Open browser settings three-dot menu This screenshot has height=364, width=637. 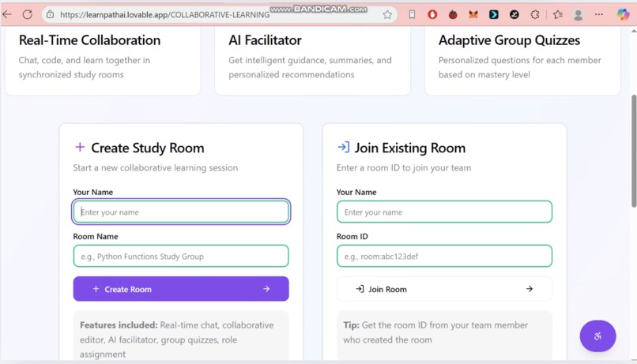coord(599,15)
